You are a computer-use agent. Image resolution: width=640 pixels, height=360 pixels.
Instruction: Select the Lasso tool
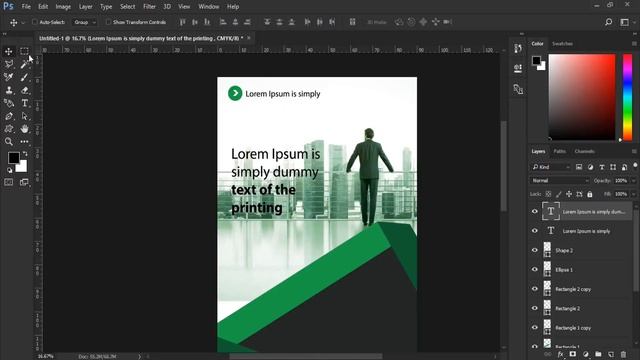pos(8,64)
